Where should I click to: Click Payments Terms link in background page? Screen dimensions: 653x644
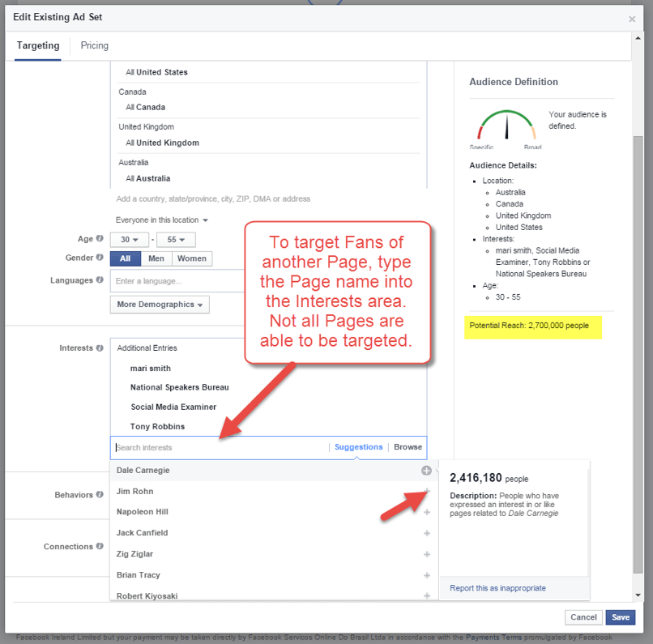point(493,637)
